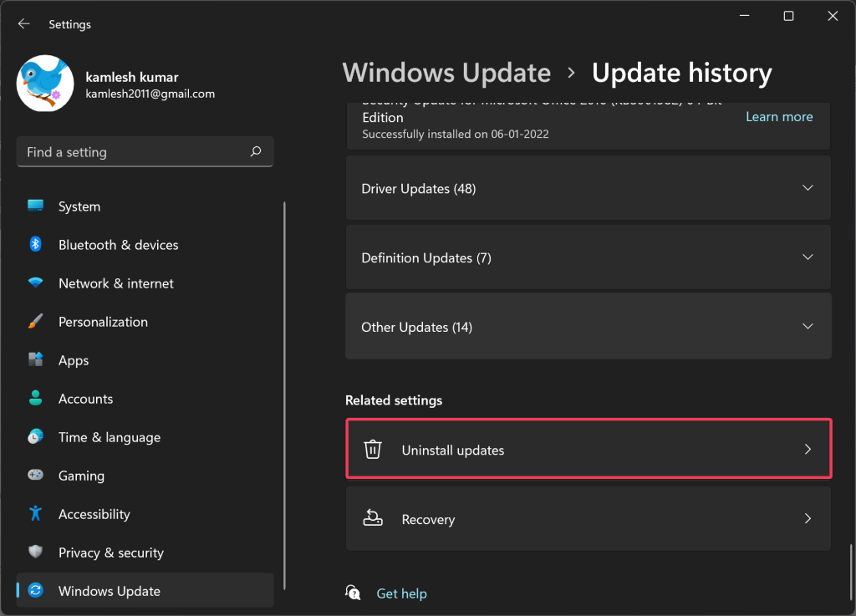Image resolution: width=856 pixels, height=616 pixels.
Task: Click Windows Update in the breadcrumb
Action: pyautogui.click(x=446, y=73)
